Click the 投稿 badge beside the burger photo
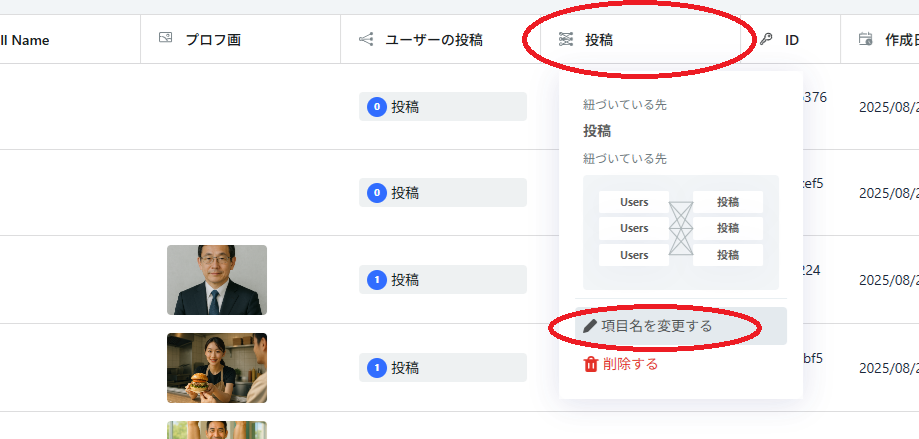This screenshot has height=439, width=919. (x=443, y=367)
